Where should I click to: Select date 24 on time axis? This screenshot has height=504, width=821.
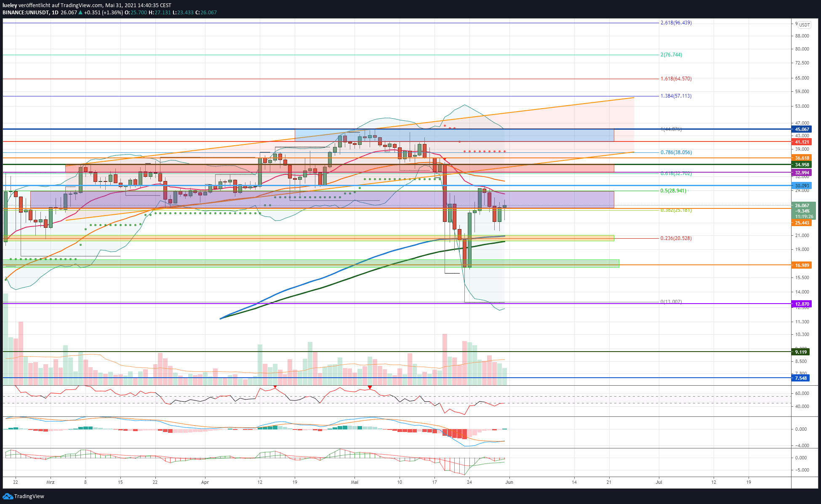(x=469, y=483)
